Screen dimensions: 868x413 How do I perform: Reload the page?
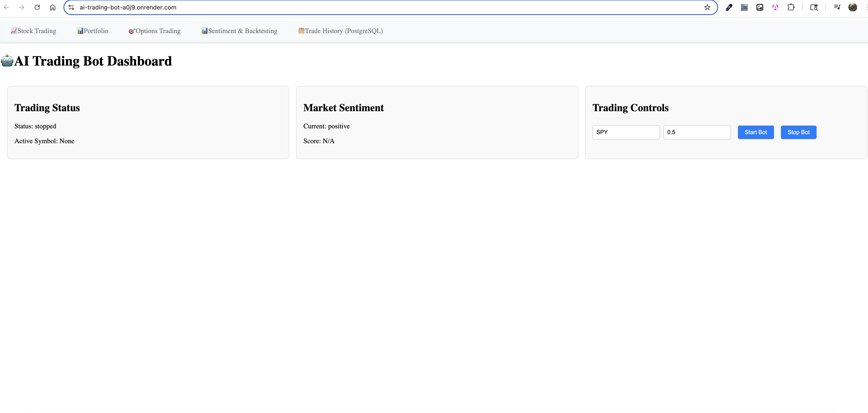[37, 7]
